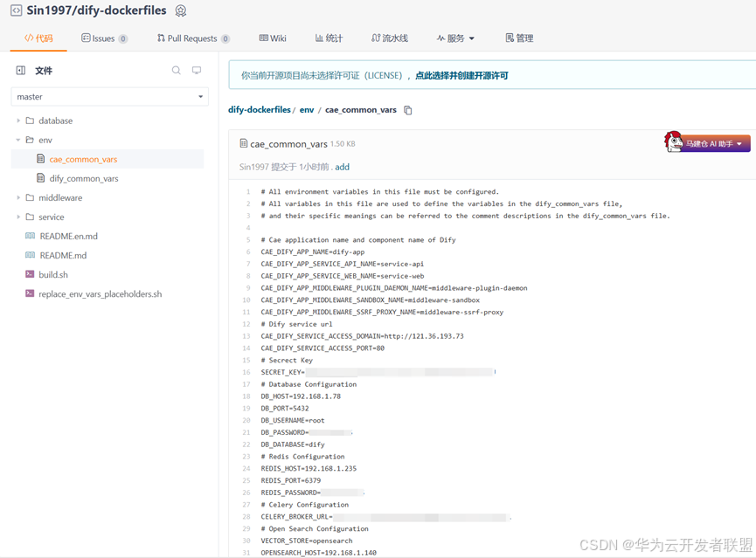Open the 流水线 pipeline tab
The width and height of the screenshot is (756, 558).
point(390,38)
